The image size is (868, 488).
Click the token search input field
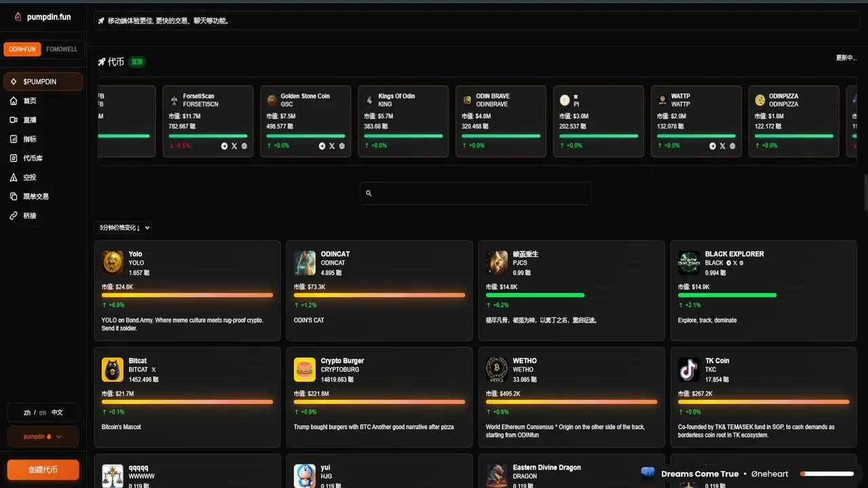click(x=475, y=193)
